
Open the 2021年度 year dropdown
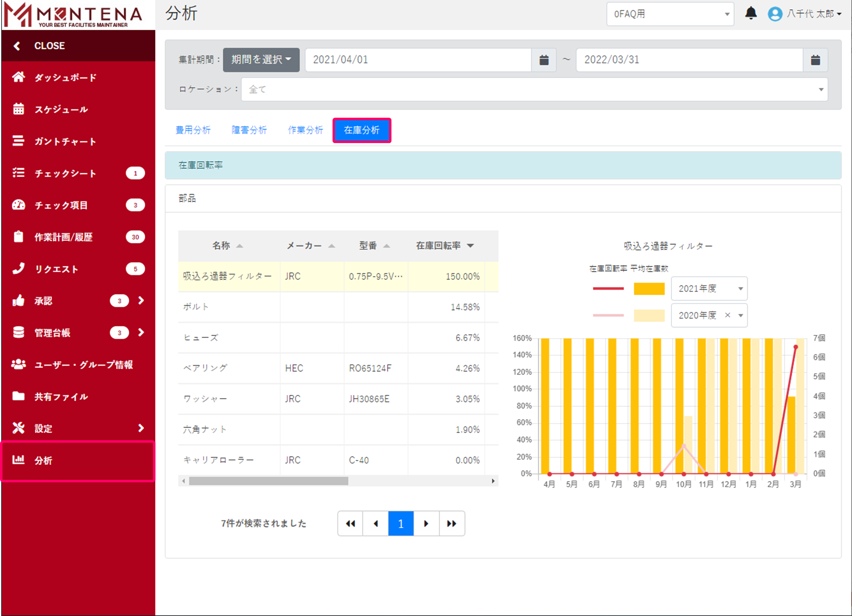tap(709, 289)
